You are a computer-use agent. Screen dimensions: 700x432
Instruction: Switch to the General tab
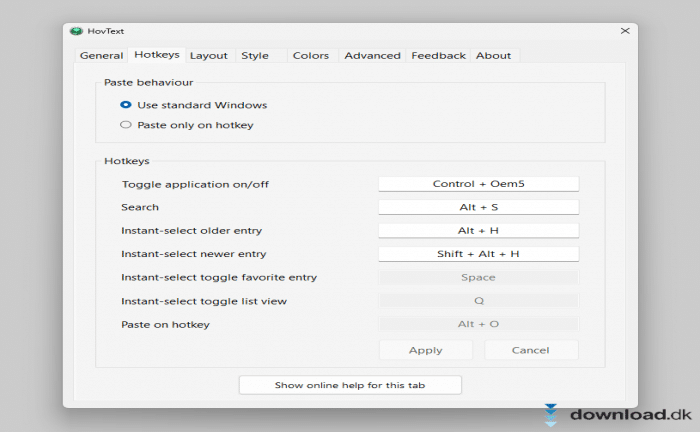point(101,56)
